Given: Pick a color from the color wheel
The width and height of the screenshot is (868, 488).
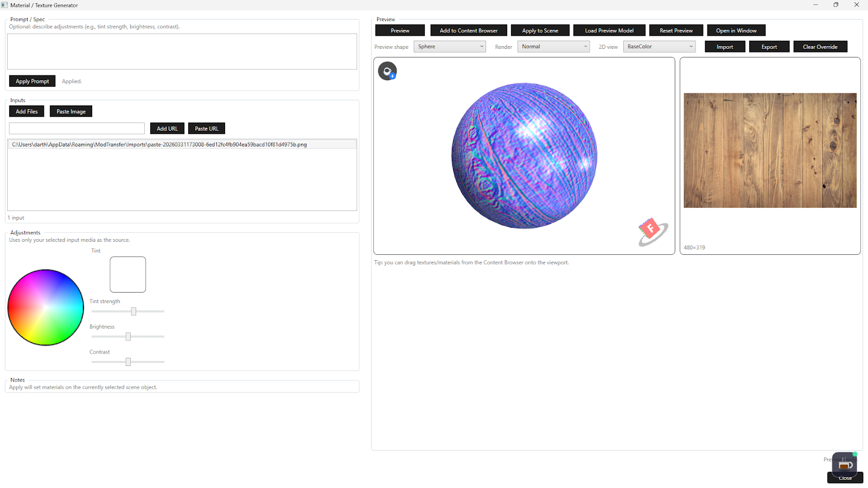Looking at the screenshot, I should click(x=46, y=307).
